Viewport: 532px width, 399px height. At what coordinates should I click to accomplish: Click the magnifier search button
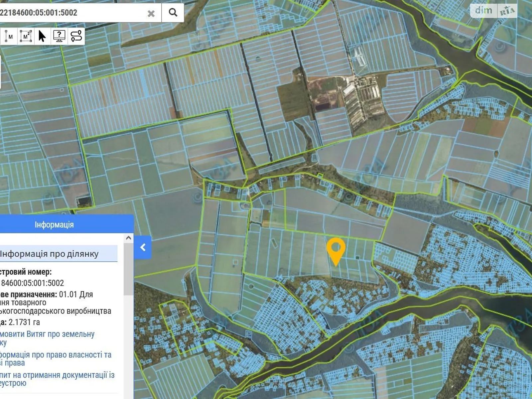click(x=173, y=13)
